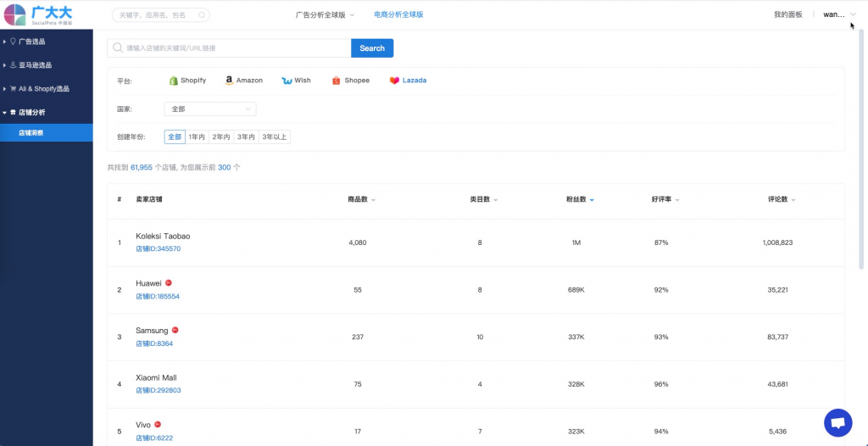Open store ID 6222 link
Viewport: 868px width, 446px height.
point(154,438)
